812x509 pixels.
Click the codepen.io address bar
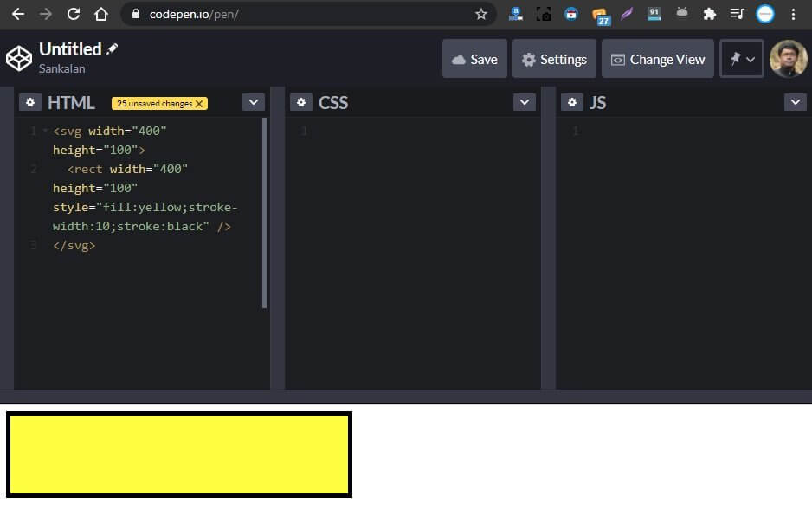tap(308, 14)
